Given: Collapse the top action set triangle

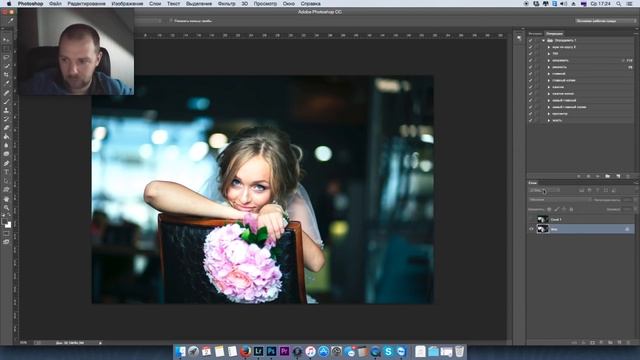Looking at the screenshot, I should click(543, 40).
